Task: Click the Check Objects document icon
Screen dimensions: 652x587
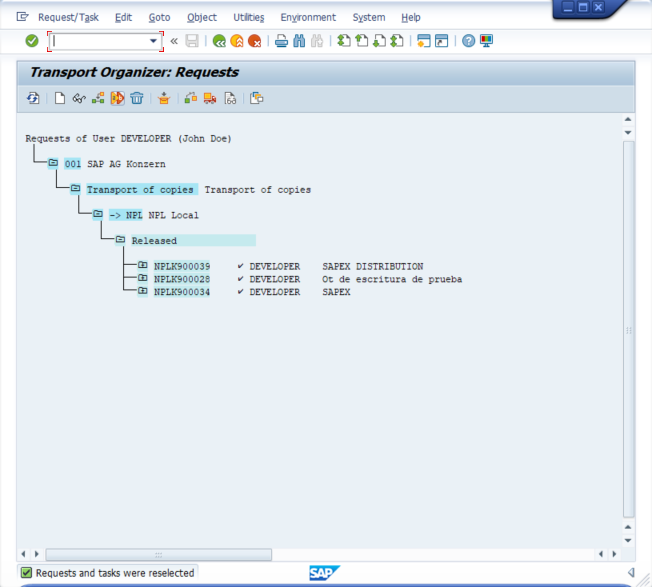Action: tap(230, 99)
